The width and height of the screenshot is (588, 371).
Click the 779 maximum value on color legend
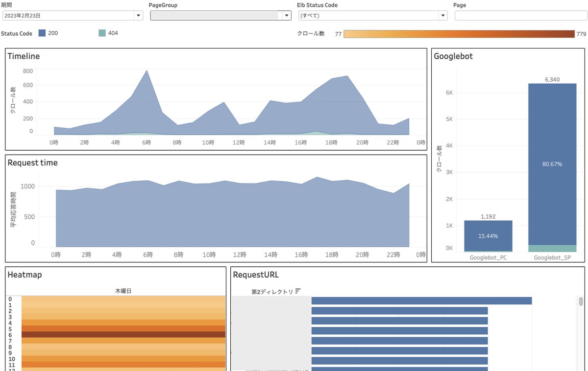pyautogui.click(x=581, y=34)
